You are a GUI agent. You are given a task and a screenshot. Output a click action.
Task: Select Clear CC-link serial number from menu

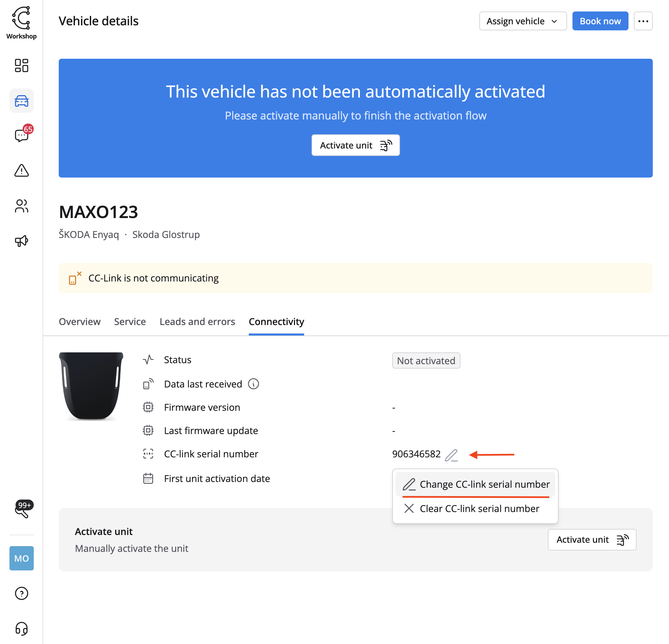479,509
